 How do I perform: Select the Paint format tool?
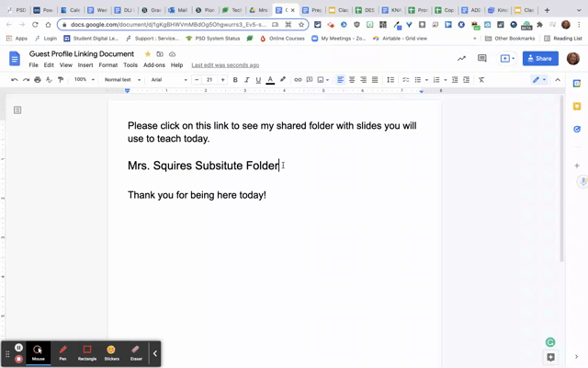[61, 80]
